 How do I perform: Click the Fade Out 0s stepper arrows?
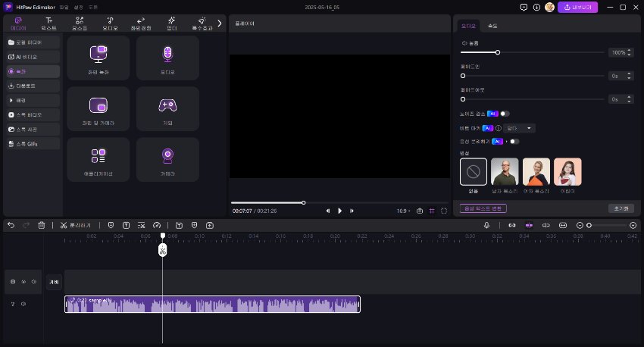pos(629,99)
